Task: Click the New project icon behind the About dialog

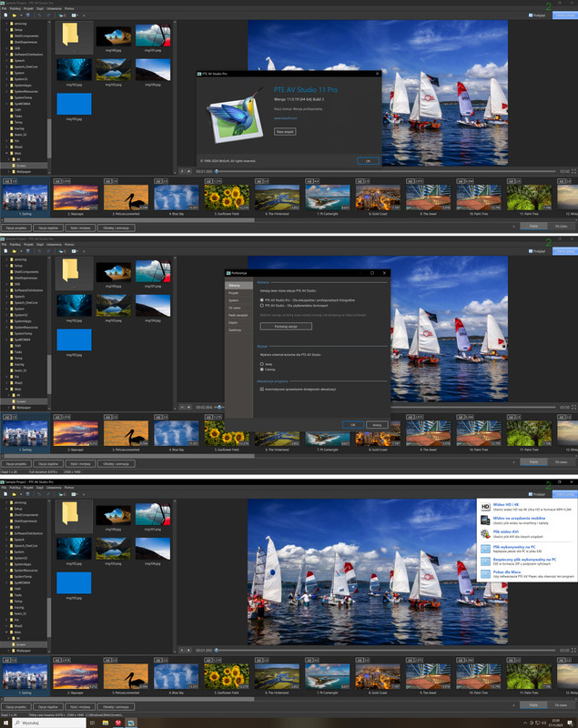Action: coord(5,15)
